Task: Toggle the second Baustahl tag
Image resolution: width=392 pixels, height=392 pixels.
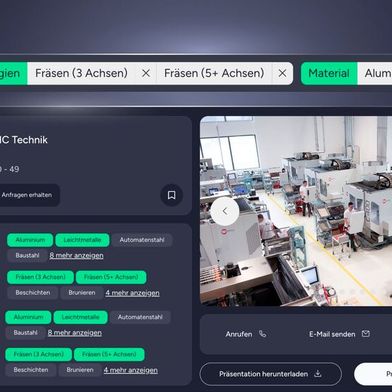Action: point(25,333)
